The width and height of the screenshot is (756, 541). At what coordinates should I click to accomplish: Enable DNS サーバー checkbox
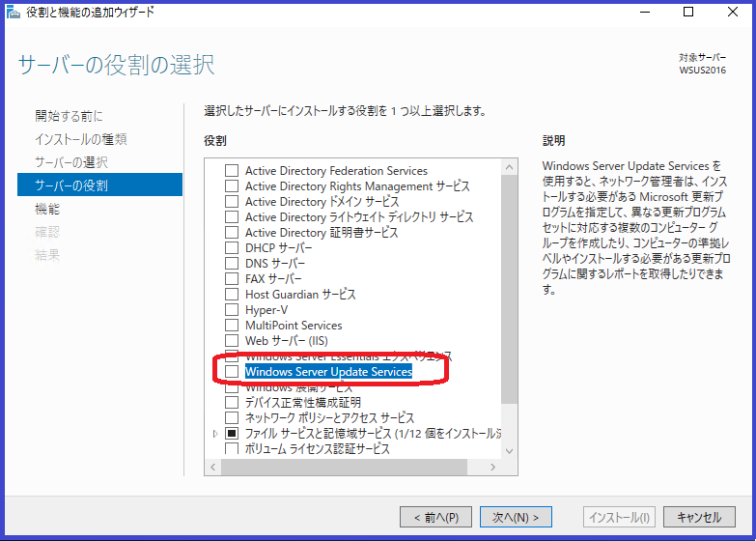click(232, 263)
